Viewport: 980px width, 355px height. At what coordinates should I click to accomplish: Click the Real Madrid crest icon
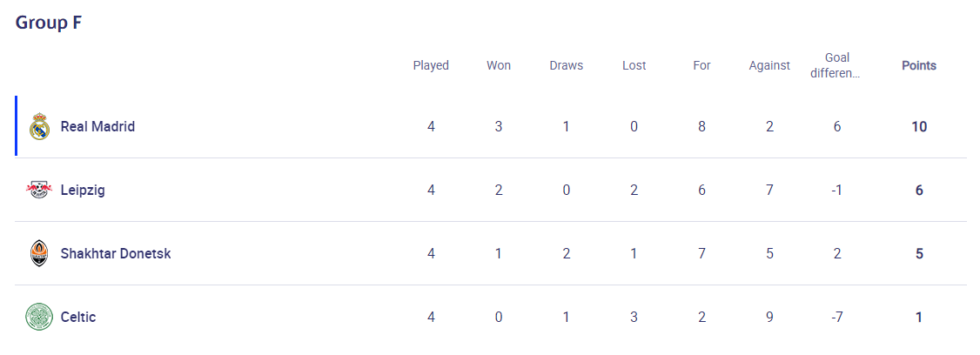pos(39,126)
